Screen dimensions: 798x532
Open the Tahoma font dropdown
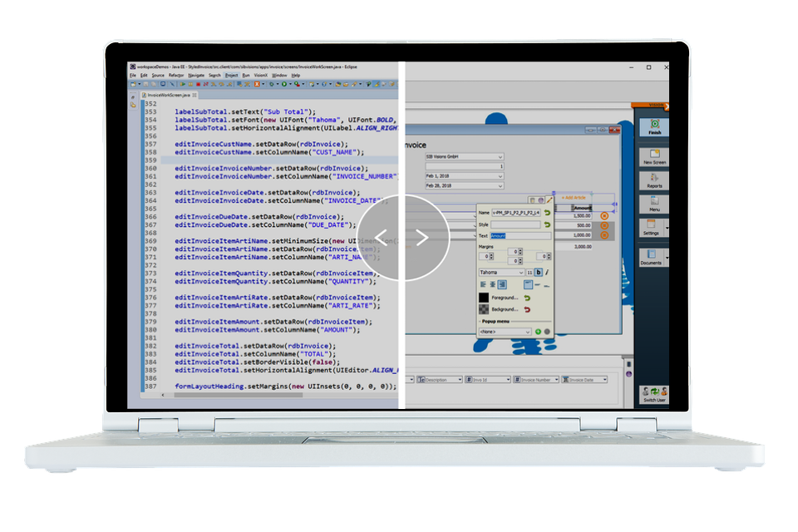point(520,273)
